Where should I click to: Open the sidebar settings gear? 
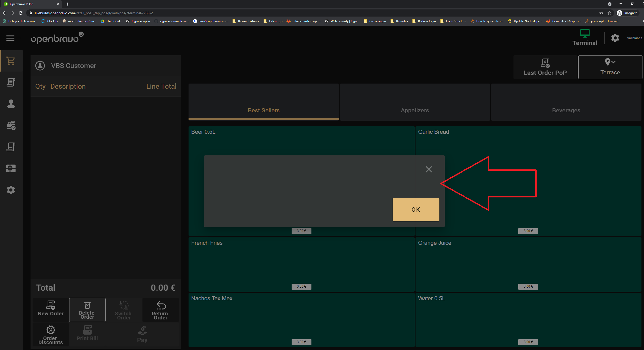pos(11,190)
